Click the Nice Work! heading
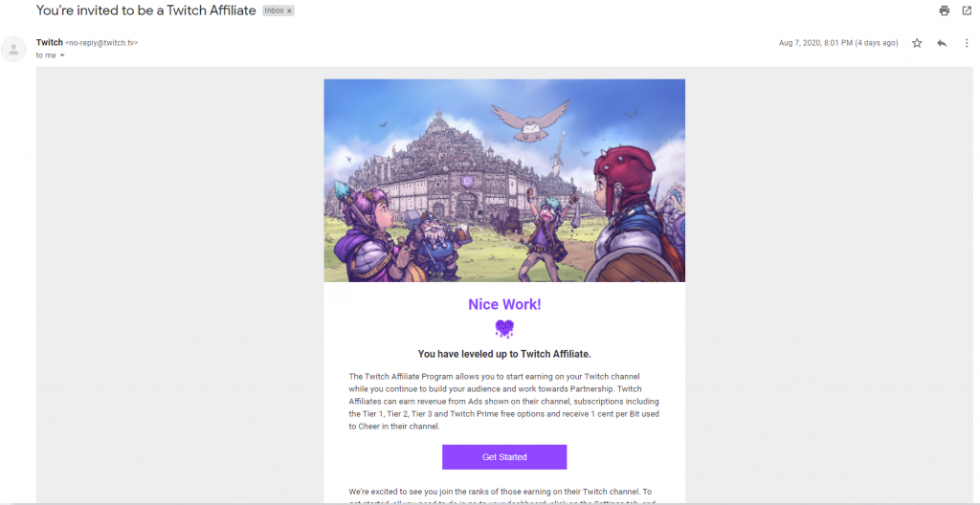The image size is (980, 505). pos(504,304)
